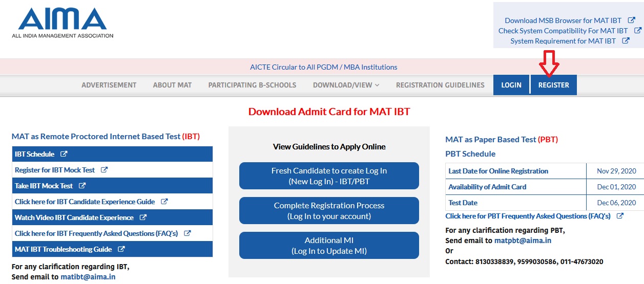Click the matpbt@aima.in email link

point(523,240)
